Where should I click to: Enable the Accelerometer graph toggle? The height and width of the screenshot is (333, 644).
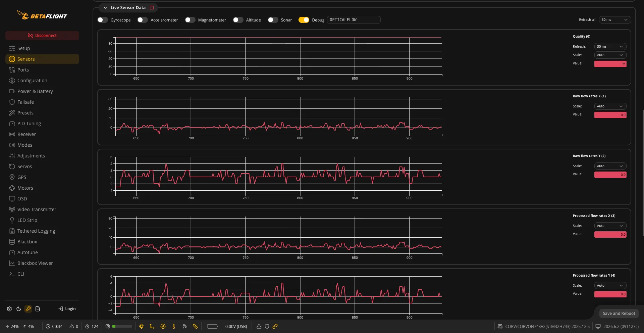(143, 20)
